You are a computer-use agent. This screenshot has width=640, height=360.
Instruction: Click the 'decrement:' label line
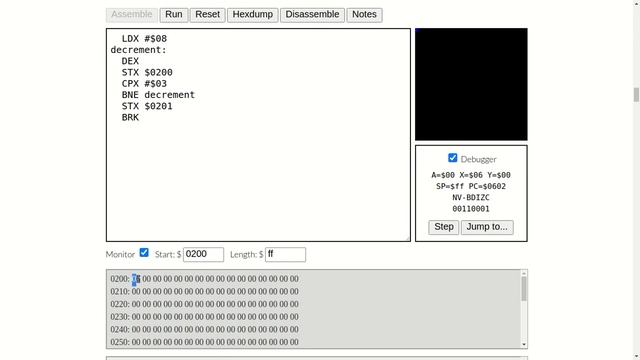click(x=138, y=50)
